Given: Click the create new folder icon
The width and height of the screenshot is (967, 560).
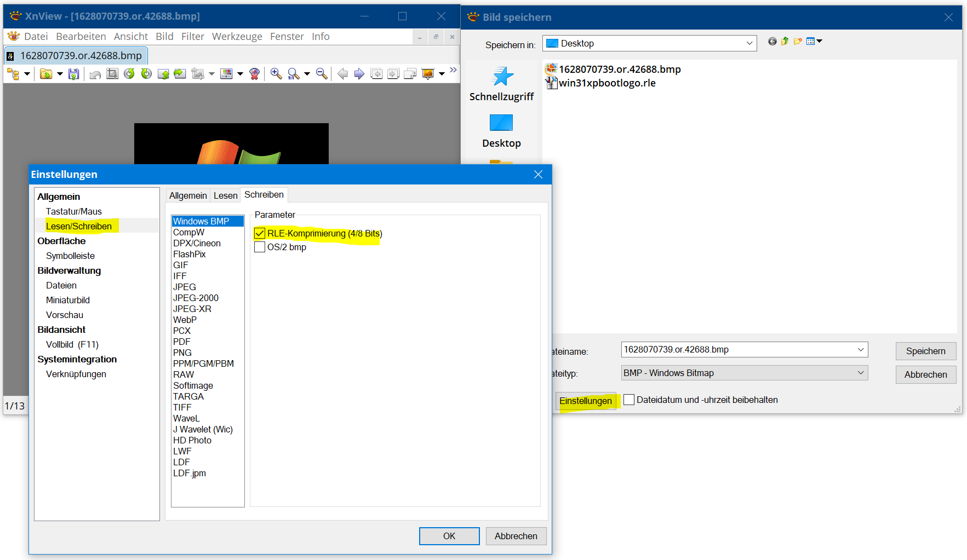Looking at the screenshot, I should [798, 42].
